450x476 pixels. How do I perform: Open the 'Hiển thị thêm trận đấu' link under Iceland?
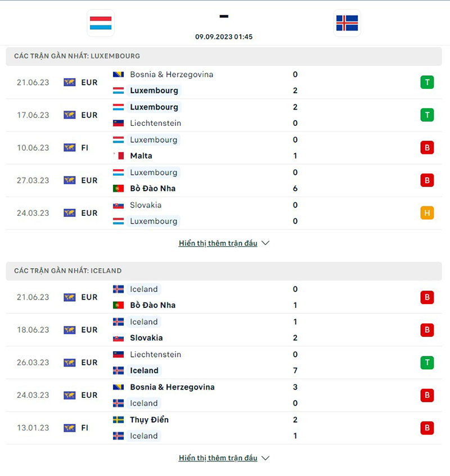(x=218, y=458)
